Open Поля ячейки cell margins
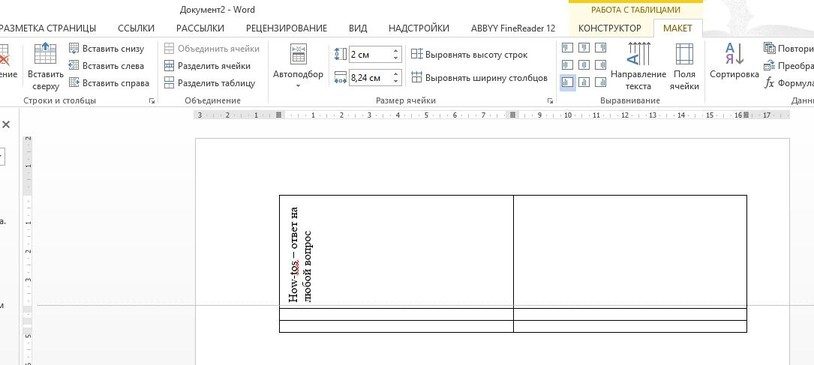This screenshot has width=814, height=365. coord(684,66)
